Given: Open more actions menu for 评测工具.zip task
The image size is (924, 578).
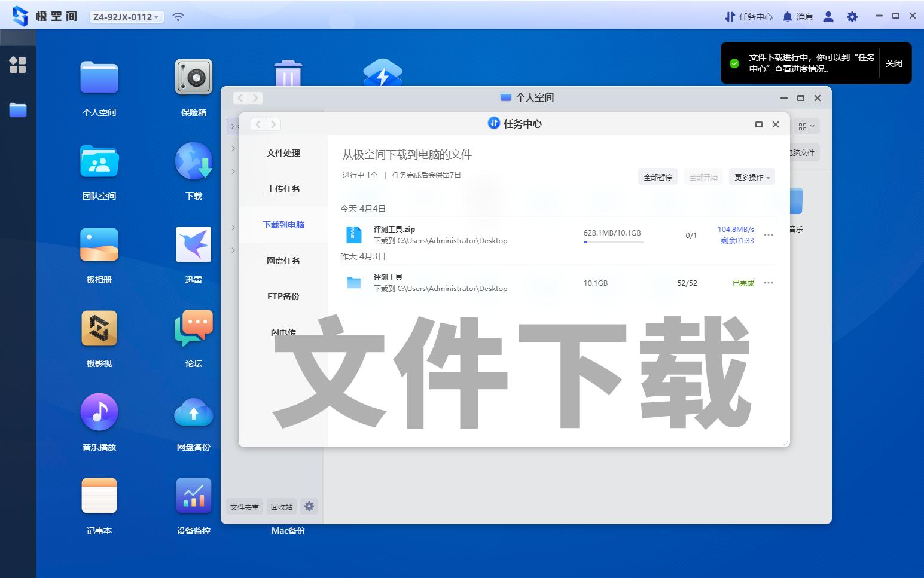Looking at the screenshot, I should point(769,235).
